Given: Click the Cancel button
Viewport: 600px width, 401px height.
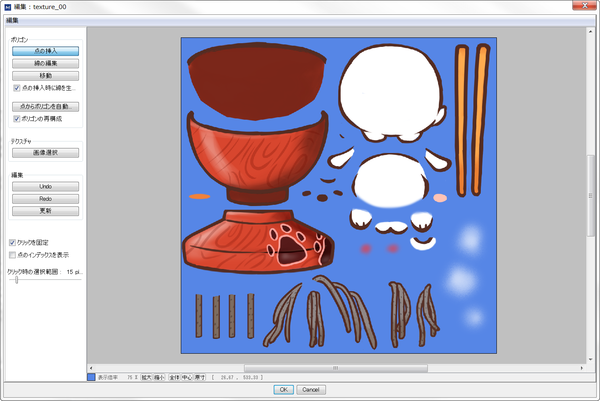Looking at the screenshot, I should (x=311, y=390).
